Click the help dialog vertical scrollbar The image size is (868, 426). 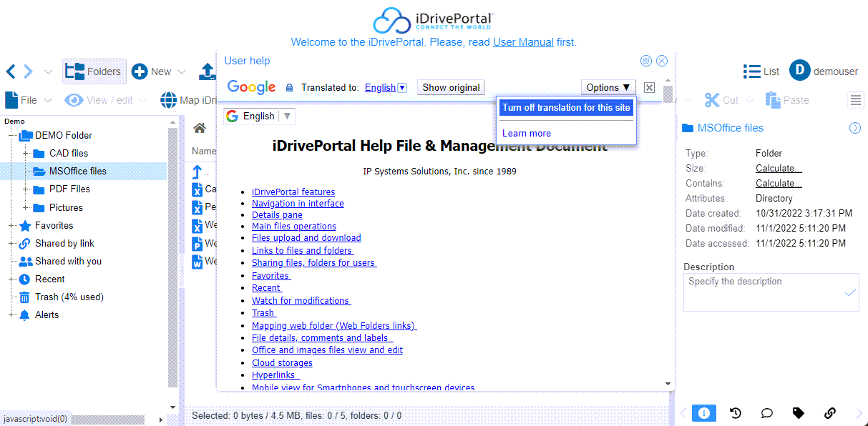coord(668,236)
